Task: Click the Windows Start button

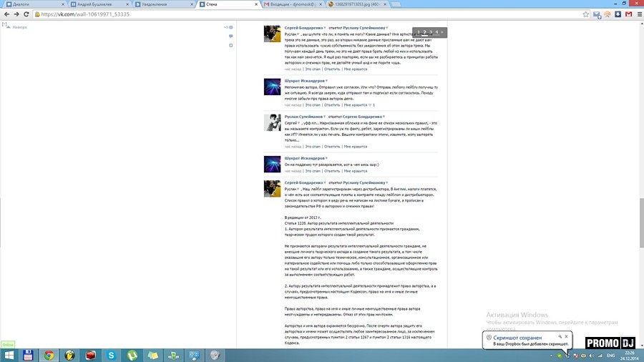Action: pos(8,355)
